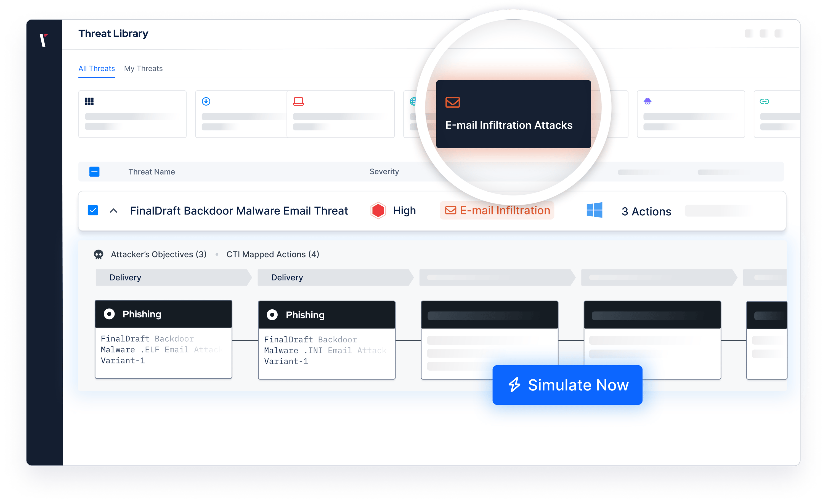Click the teal link attacks category icon
Screen dimensions: 828x504
coord(765,101)
